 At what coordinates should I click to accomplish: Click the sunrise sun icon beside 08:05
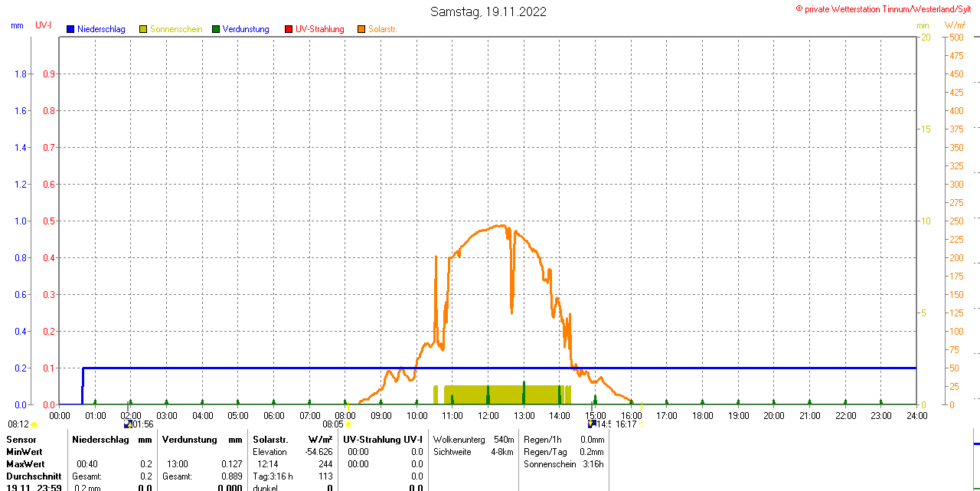tap(348, 424)
